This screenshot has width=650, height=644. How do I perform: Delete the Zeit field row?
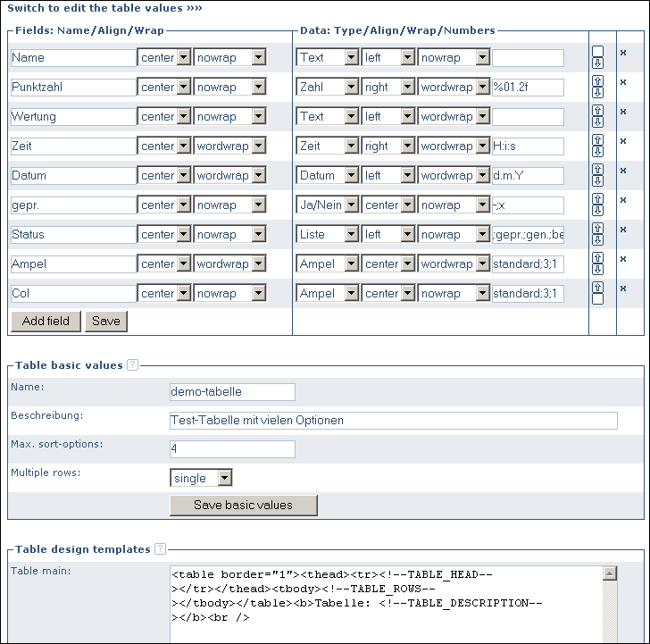(622, 141)
